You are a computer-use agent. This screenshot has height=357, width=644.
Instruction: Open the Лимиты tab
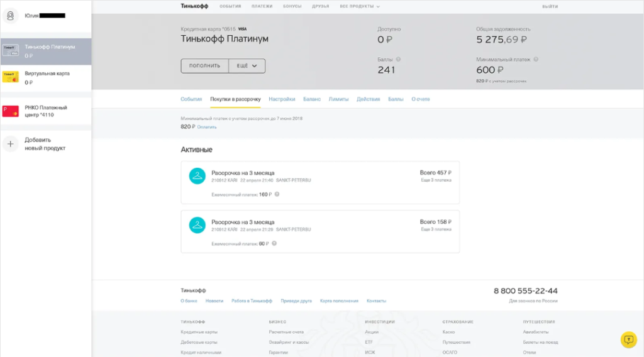[338, 99]
